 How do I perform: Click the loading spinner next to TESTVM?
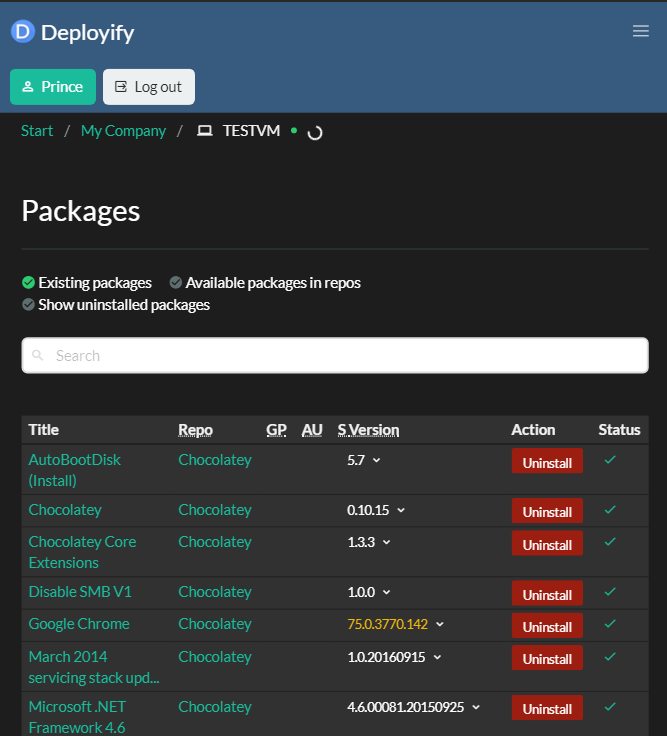(x=314, y=133)
